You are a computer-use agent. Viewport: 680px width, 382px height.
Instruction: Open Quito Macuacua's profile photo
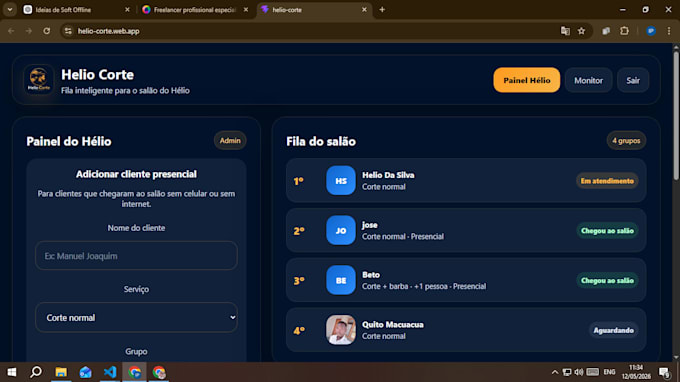tap(341, 330)
